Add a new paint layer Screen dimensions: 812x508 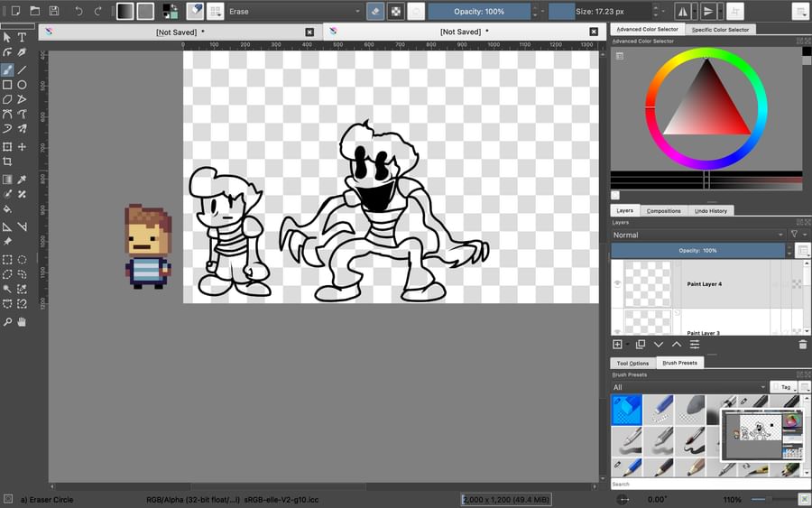[x=617, y=345]
